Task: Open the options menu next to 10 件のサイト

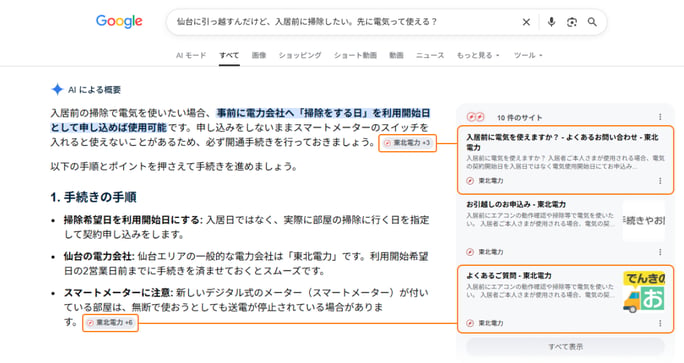Action: pyautogui.click(x=660, y=117)
